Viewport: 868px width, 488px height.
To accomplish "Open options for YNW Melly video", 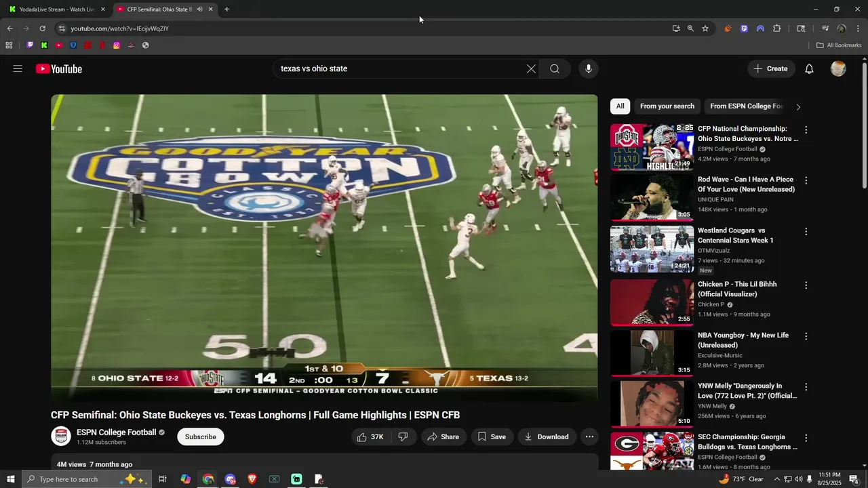I will pyautogui.click(x=806, y=387).
